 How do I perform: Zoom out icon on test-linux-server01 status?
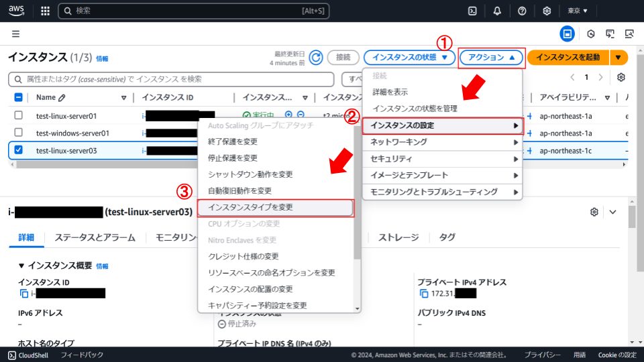[x=301, y=115]
